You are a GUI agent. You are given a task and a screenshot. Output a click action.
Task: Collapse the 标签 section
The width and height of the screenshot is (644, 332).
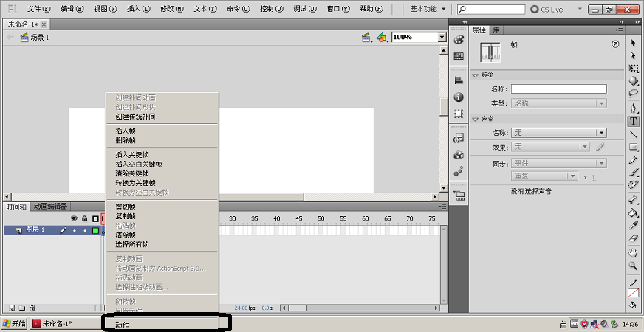pos(475,75)
